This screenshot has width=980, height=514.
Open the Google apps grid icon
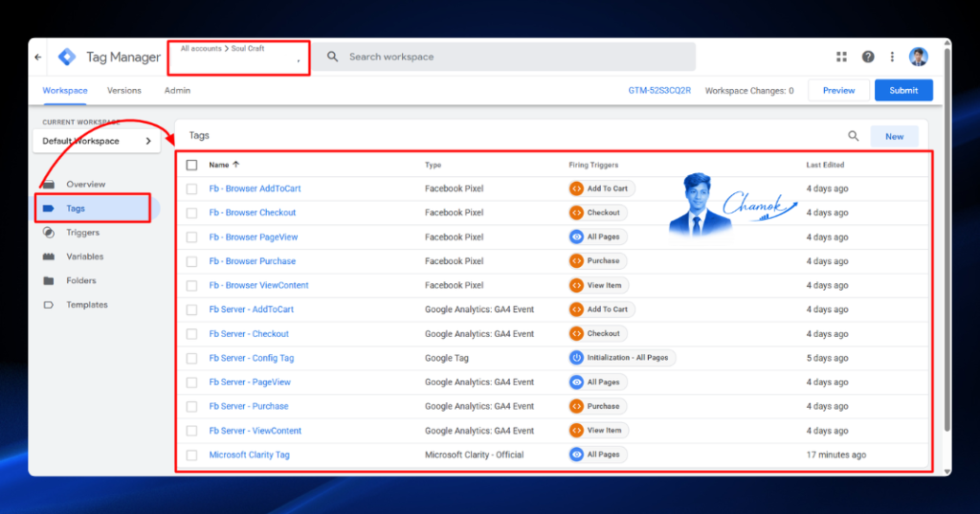coord(841,56)
